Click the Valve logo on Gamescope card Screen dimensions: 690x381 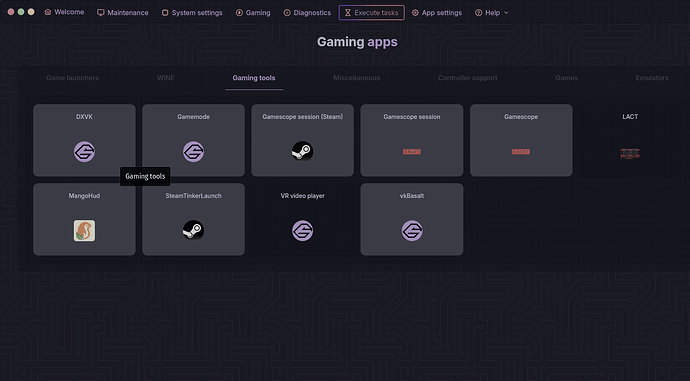click(521, 152)
